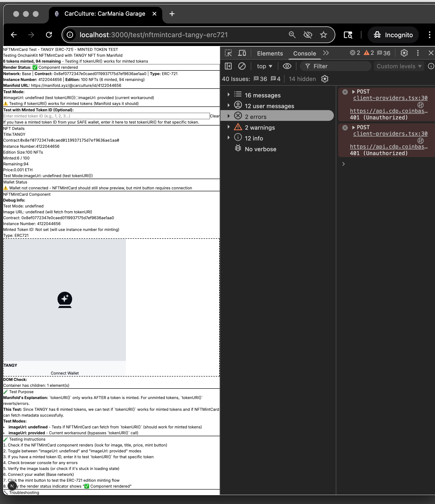Open the Custom levels dropdown

(x=399, y=66)
